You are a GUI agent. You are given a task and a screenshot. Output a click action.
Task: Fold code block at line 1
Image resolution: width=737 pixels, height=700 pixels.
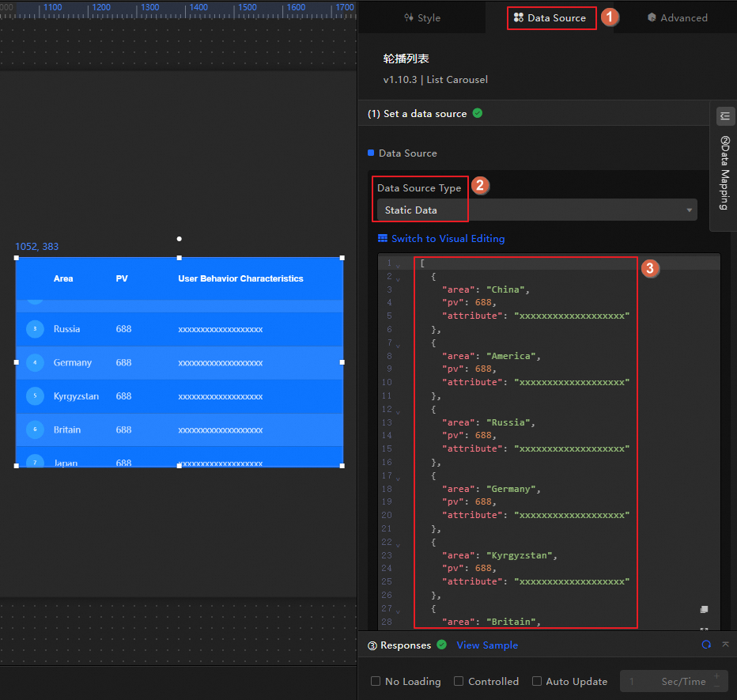(398, 266)
